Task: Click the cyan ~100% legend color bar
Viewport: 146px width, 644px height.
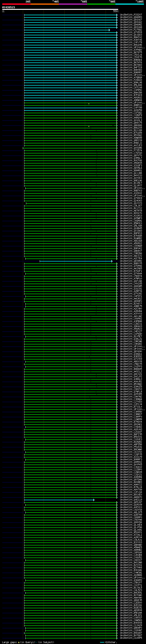Action: pos(130,4)
